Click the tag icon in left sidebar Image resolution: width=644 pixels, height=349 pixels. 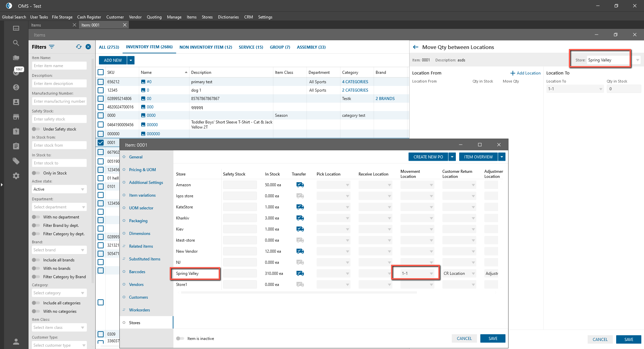tap(16, 161)
